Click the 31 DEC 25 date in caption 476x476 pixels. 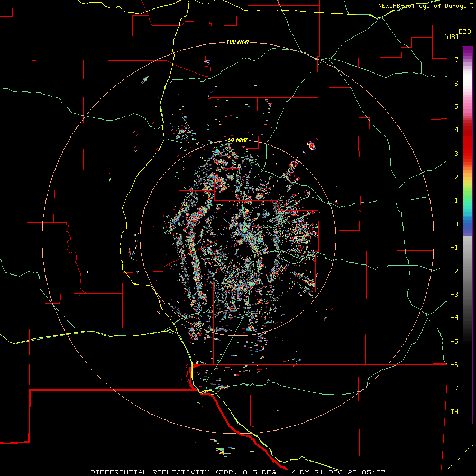click(336, 472)
